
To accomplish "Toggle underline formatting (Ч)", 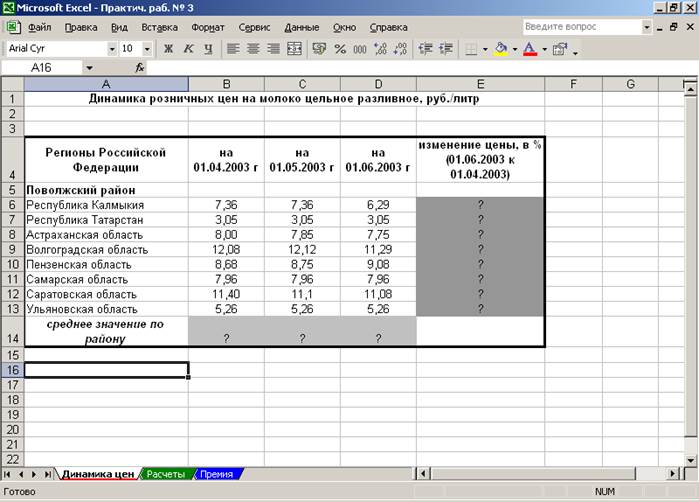I will click(207, 48).
